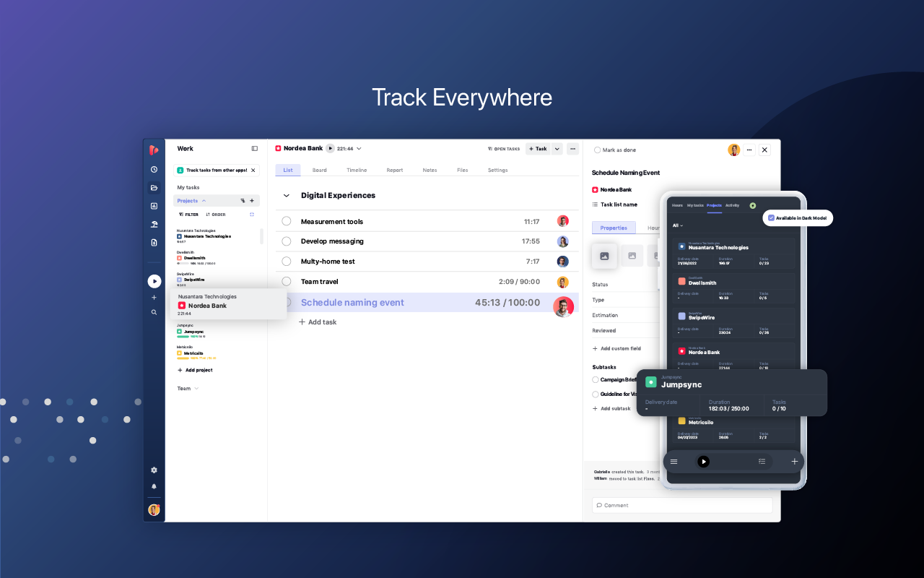Screen dimensions: 924x578
Task: Click the + Task button
Action: [x=537, y=149]
